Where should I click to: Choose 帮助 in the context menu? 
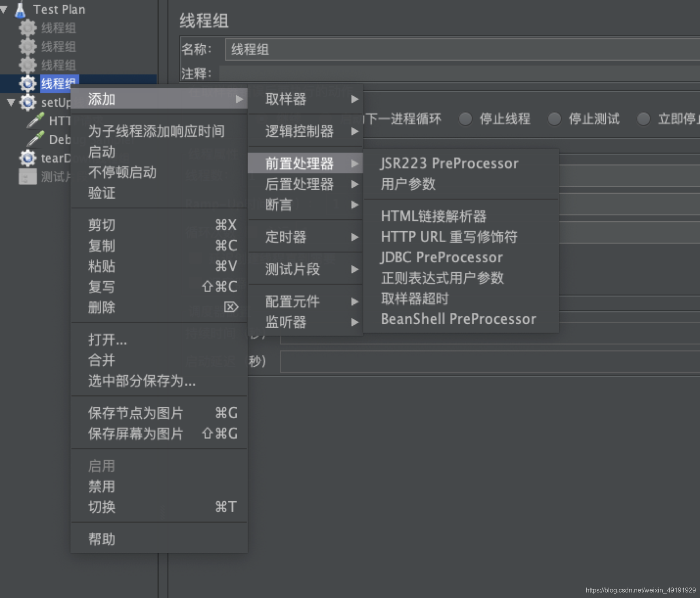tap(159, 539)
